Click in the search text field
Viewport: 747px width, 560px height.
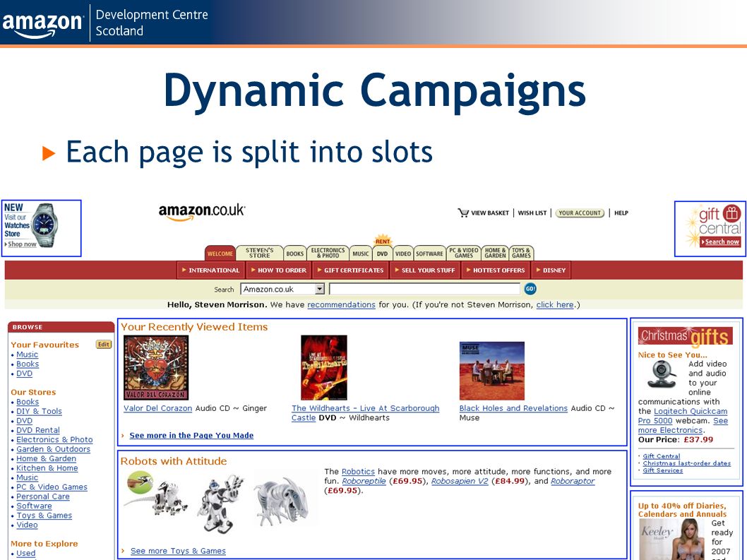tap(424, 289)
